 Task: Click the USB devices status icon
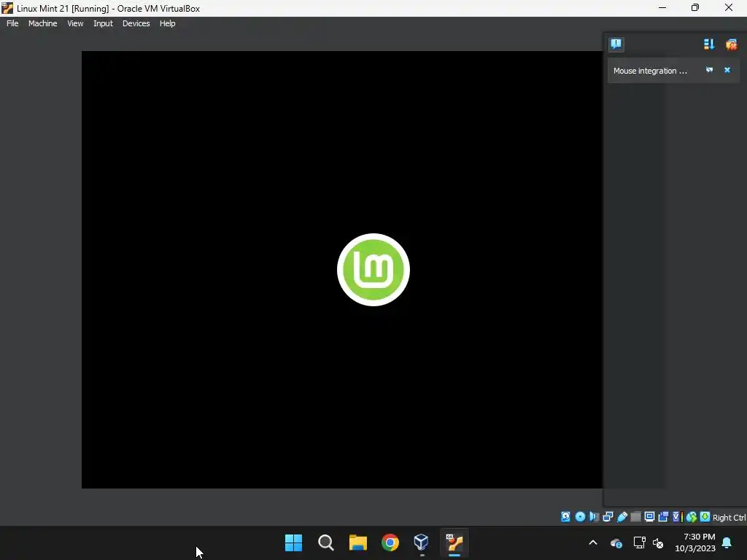[622, 517]
